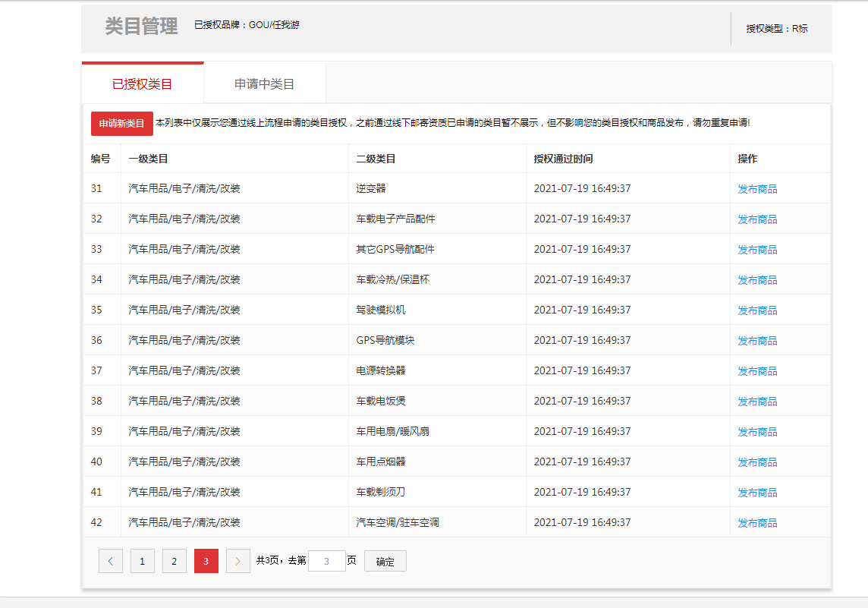Click 发布商品 for 车载电饭煲
The width and height of the screenshot is (868, 608).
point(757,402)
